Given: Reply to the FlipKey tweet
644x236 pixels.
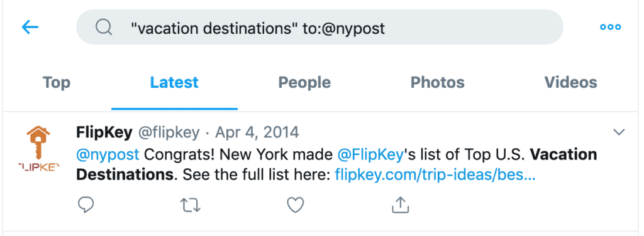Looking at the screenshot, I should (x=86, y=205).
